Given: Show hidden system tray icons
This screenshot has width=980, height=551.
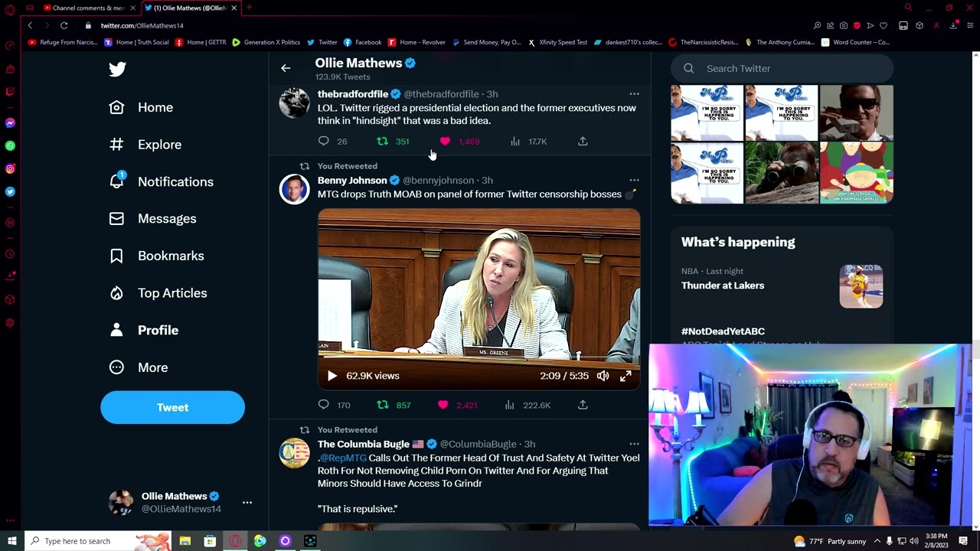Looking at the screenshot, I should point(877,541).
